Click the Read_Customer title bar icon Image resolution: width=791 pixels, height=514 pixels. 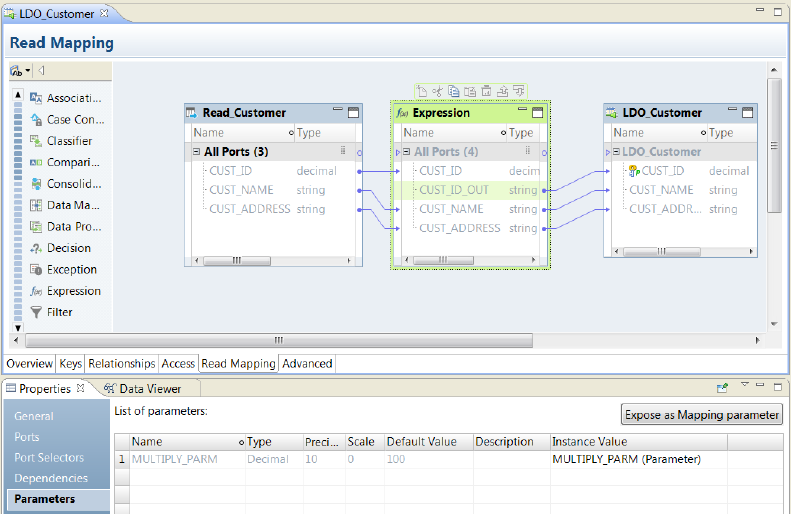click(192, 113)
